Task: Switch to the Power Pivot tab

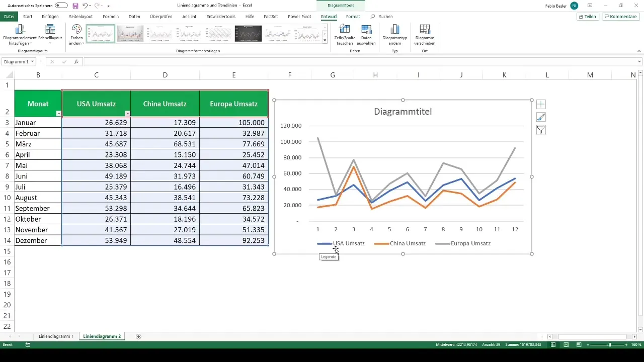Action: click(299, 17)
